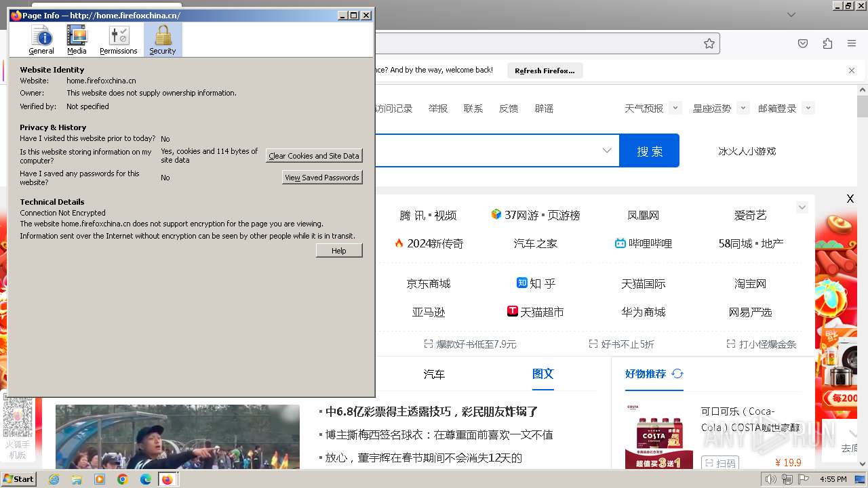
Task: Click 好书不止5折 promo link
Action: point(621,344)
